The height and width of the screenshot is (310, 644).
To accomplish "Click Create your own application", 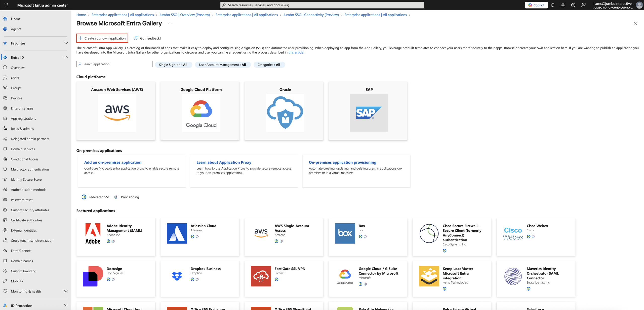I will point(102,38).
